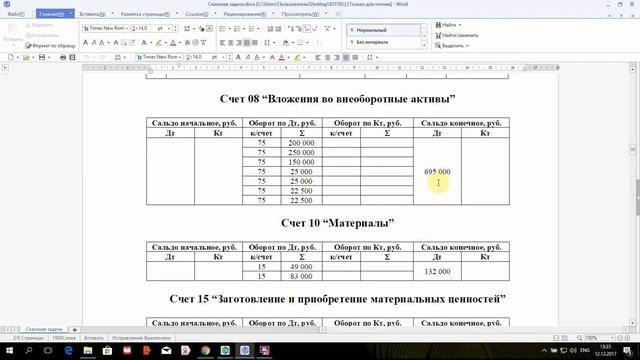Click the paragraph shading bucket icon
640x360 pixels.
click(x=286, y=42)
